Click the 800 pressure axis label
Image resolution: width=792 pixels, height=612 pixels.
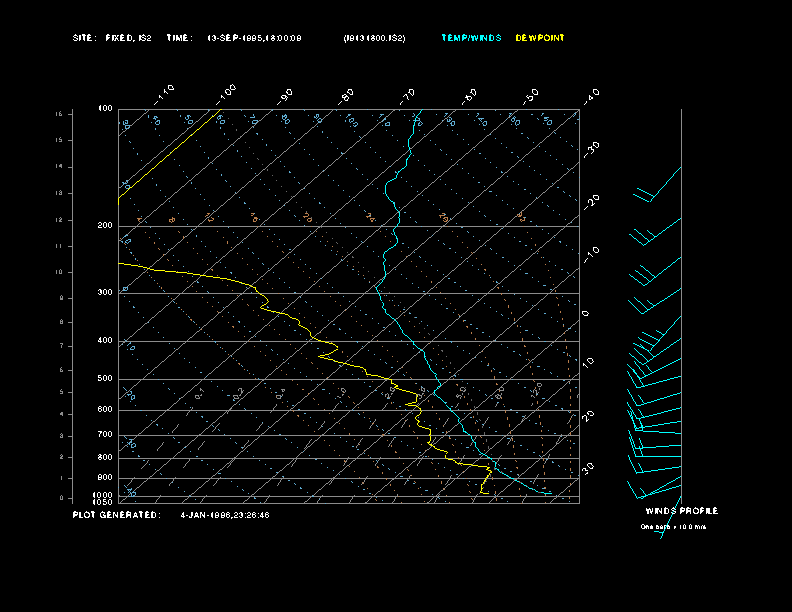105,457
